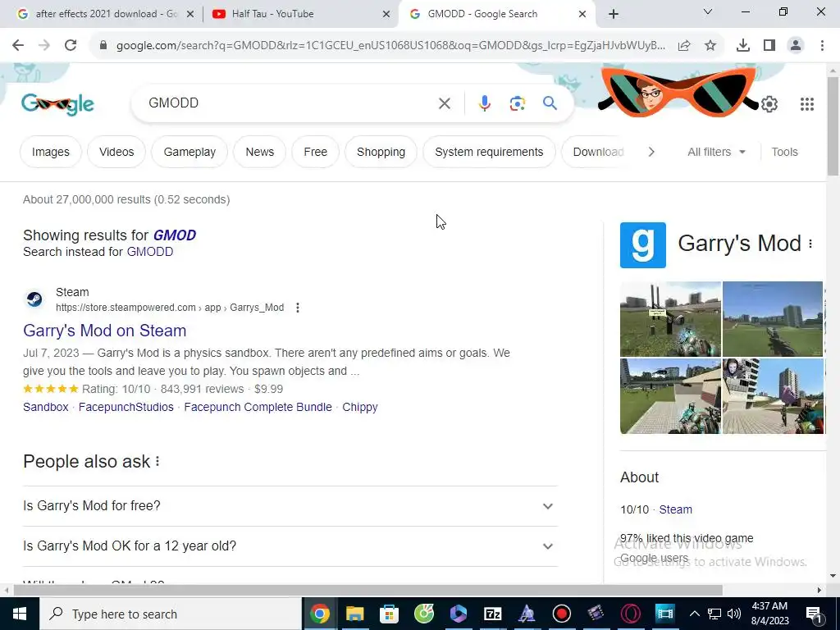This screenshot has width=840, height=630.
Task: Filter results by Images
Action: pos(51,152)
